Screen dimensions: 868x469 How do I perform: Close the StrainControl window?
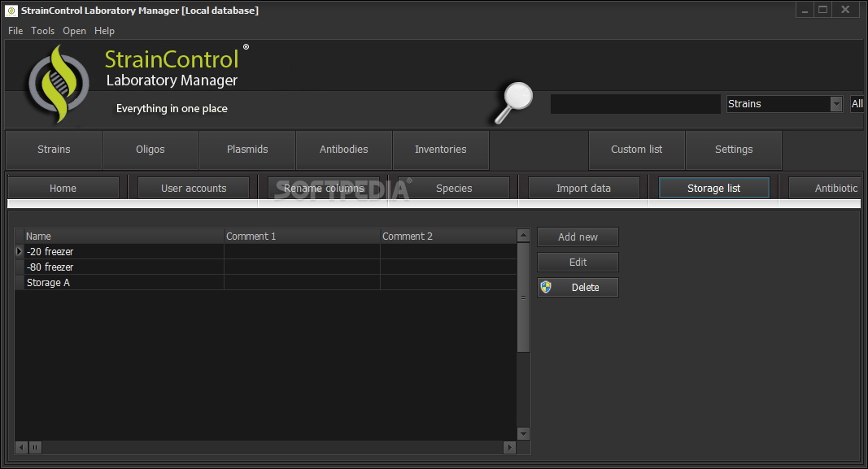tap(845, 10)
